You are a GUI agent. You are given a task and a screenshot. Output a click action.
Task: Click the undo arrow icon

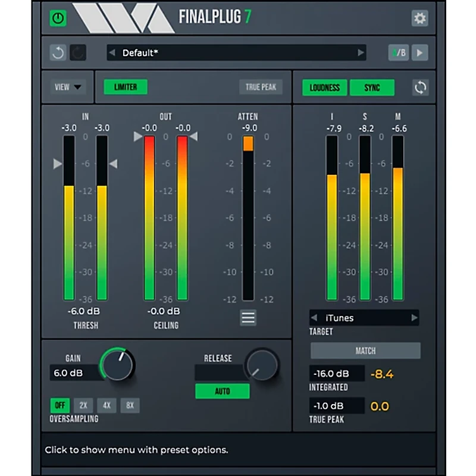point(58,53)
